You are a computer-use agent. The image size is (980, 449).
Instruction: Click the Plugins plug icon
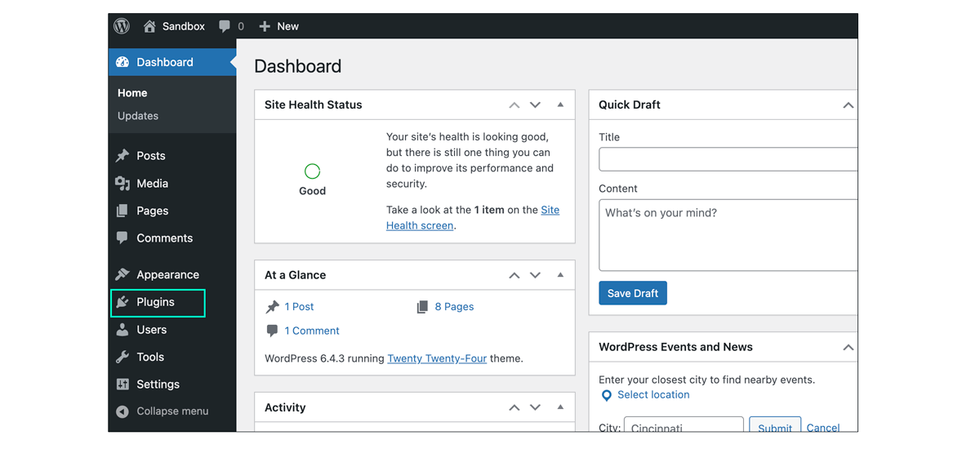pos(122,302)
